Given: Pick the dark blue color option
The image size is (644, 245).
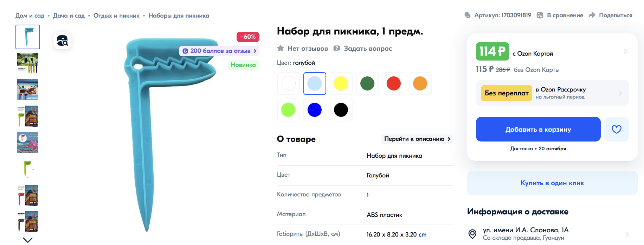Looking at the screenshot, I should point(315,110).
